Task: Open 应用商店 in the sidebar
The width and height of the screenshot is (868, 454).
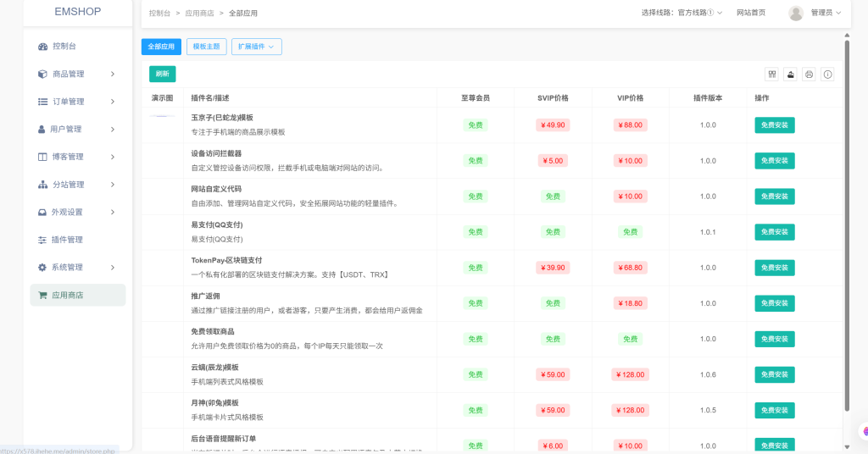Action: tap(77, 296)
